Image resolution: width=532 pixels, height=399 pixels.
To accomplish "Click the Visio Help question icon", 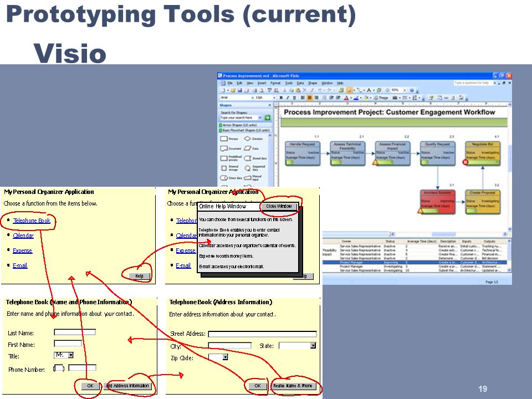I will pos(412,90).
